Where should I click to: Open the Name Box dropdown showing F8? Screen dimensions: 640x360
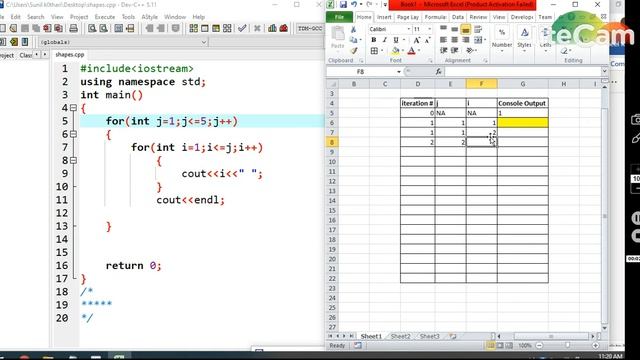399,72
